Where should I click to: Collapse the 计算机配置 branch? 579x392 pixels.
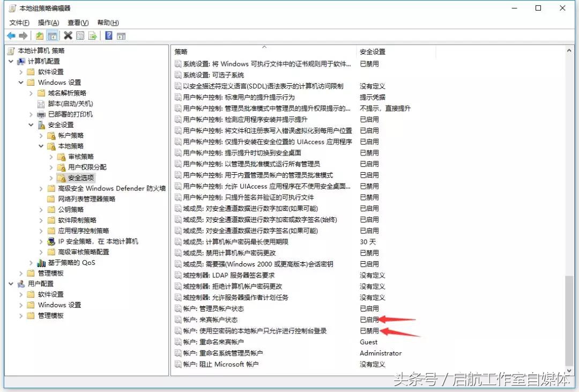tap(11, 61)
